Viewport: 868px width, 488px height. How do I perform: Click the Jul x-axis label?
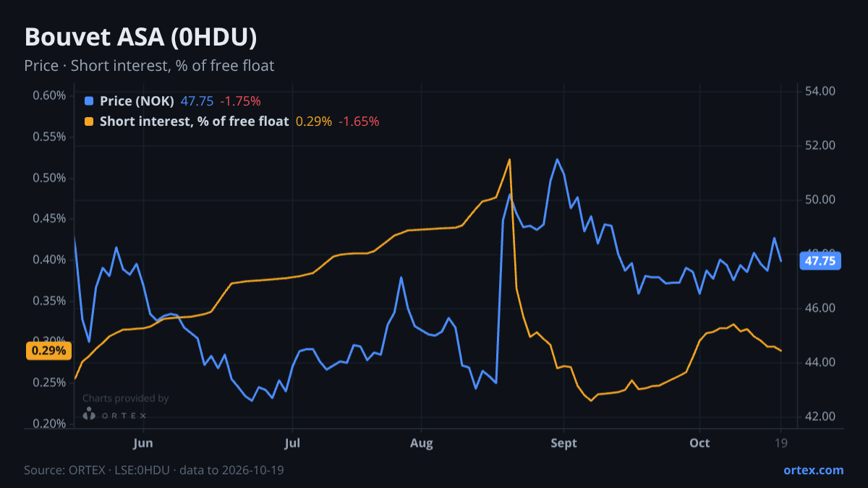pos(292,443)
